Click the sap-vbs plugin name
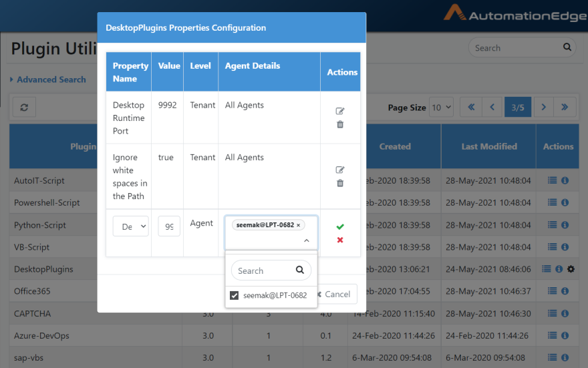Viewport: 588px width, 368px height. (x=29, y=358)
